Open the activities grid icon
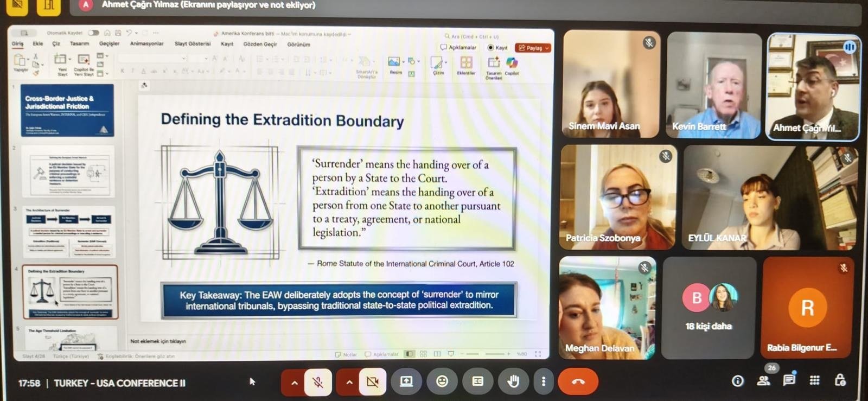The width and height of the screenshot is (868, 401). point(814,380)
